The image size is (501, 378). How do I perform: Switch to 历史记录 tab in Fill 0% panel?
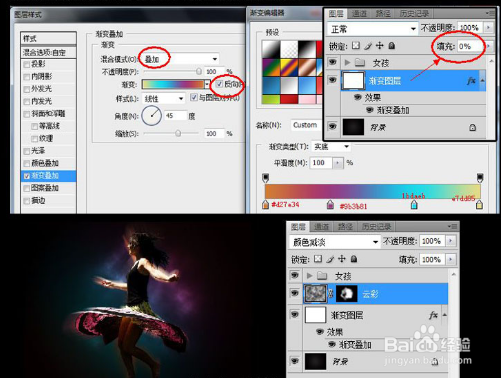pos(414,14)
